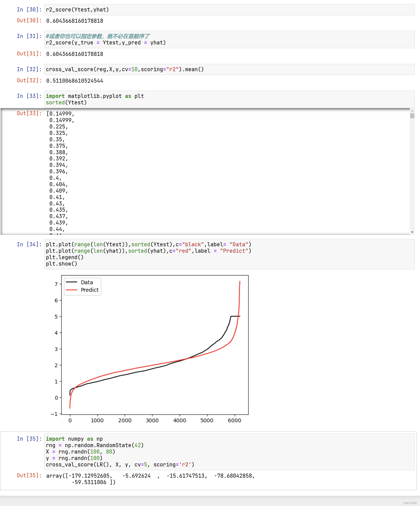Click the Data legend entry in plot
The image size is (420, 506).
pos(87,282)
